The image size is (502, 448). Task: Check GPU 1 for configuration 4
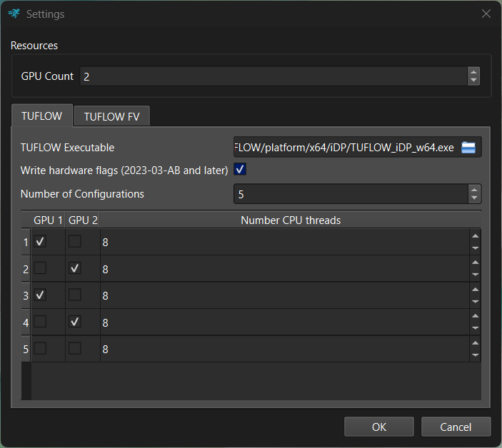[40, 322]
